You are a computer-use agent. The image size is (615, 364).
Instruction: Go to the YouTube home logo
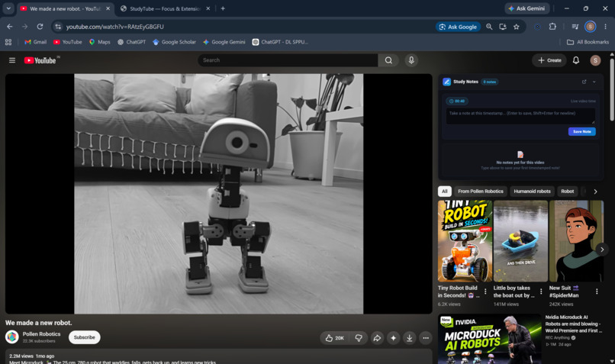tap(40, 60)
